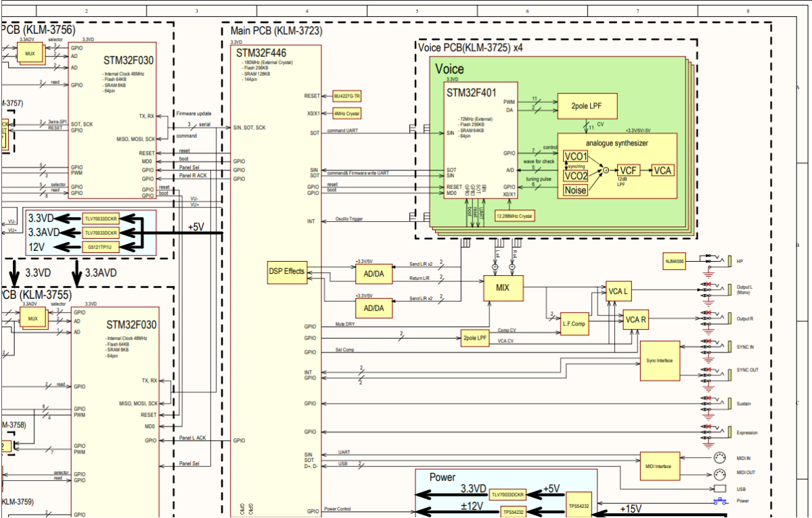This screenshot has width=812, height=518.
Task: Select the 'Panel L ACK' signal label
Action: coord(193,438)
